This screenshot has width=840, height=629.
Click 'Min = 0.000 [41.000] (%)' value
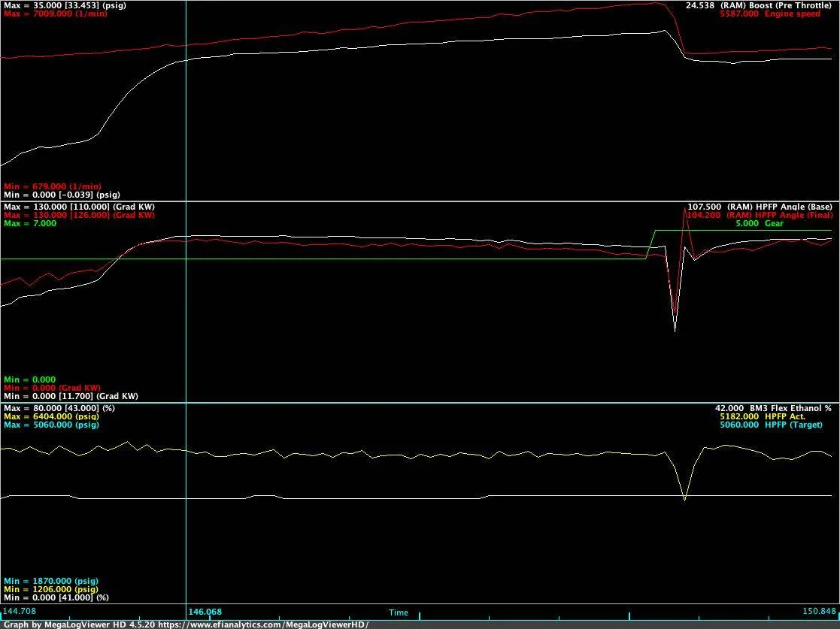coord(56,598)
